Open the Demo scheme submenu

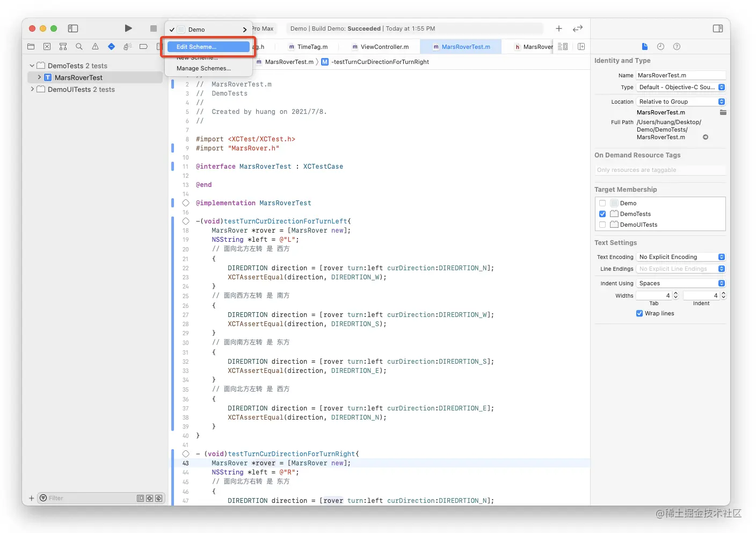208,30
